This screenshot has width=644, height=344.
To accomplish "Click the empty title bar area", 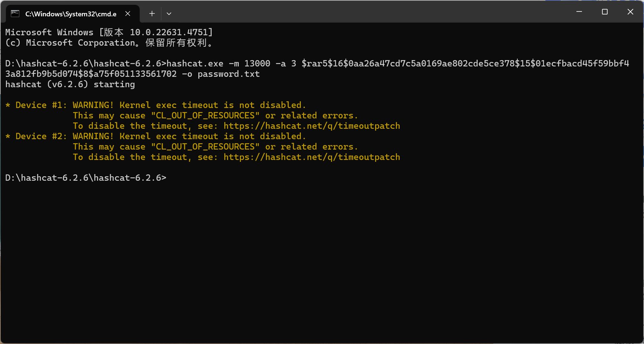I will click(371, 12).
